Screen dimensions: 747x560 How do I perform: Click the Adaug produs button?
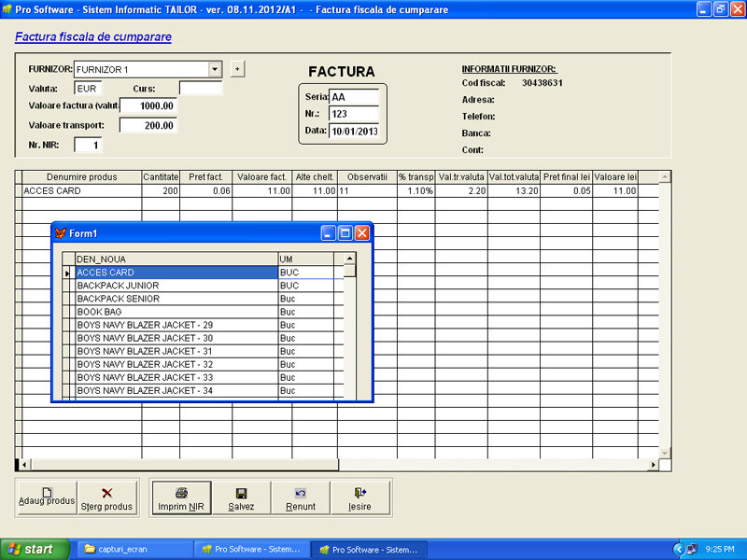tap(47, 498)
